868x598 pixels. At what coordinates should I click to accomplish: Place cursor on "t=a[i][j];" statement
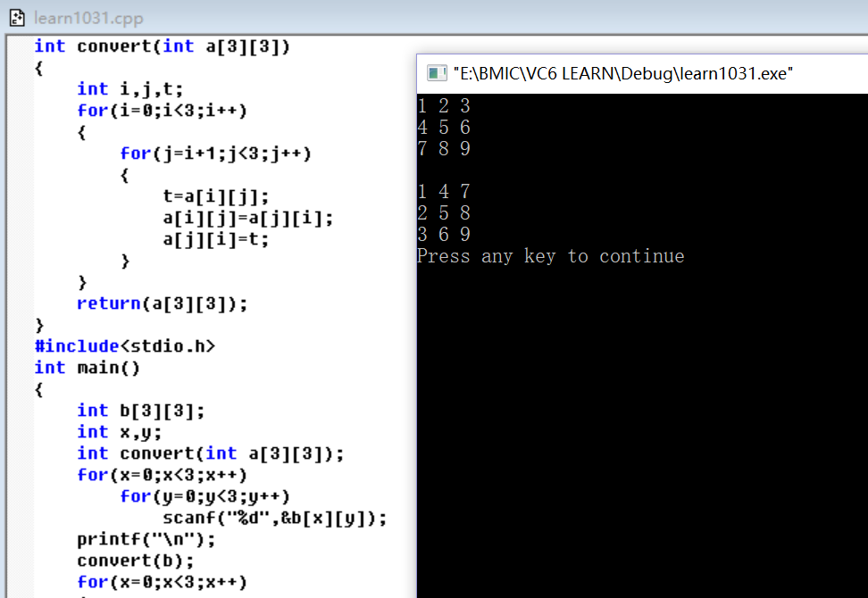coord(215,196)
